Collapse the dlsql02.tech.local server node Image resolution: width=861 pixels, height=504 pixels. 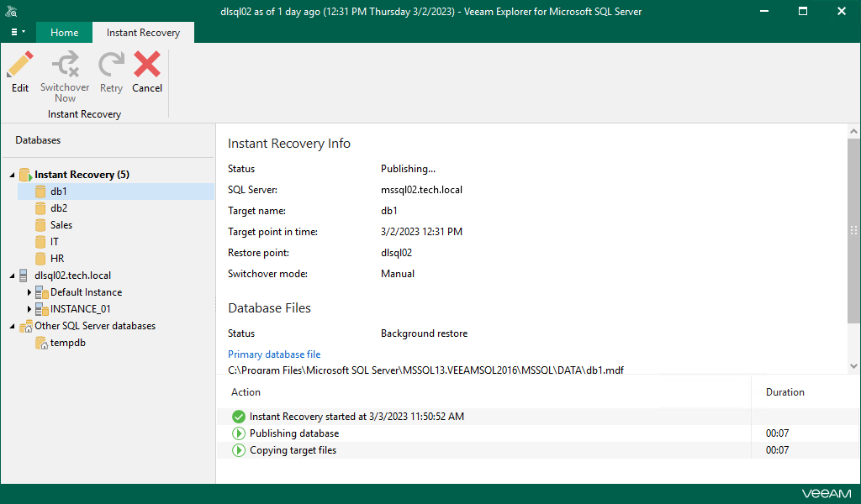point(12,276)
